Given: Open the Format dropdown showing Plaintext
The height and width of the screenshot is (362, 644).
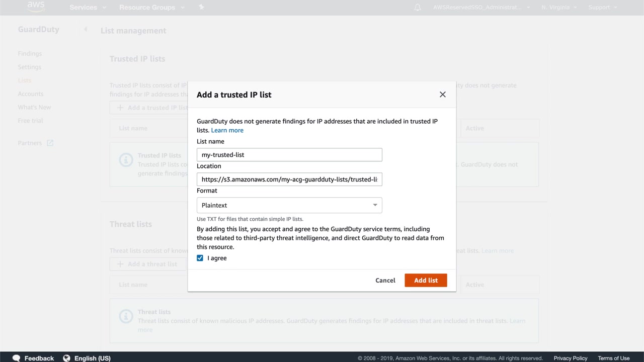Looking at the screenshot, I should [289, 205].
